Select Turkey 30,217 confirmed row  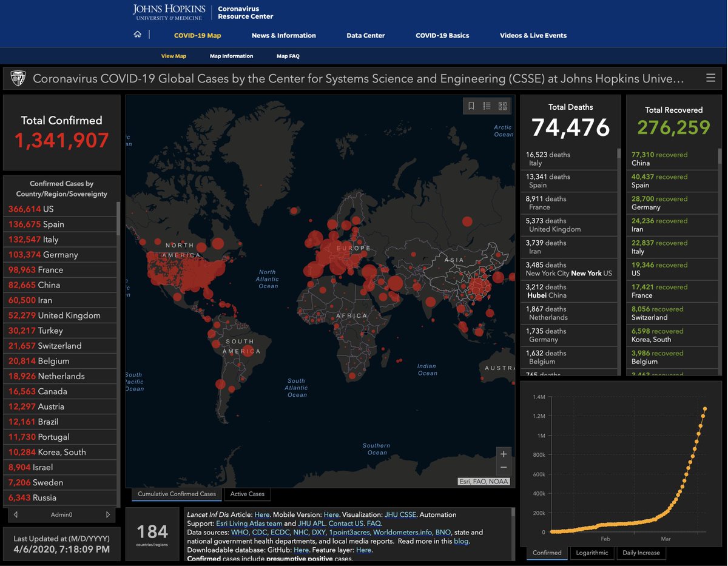pos(60,330)
